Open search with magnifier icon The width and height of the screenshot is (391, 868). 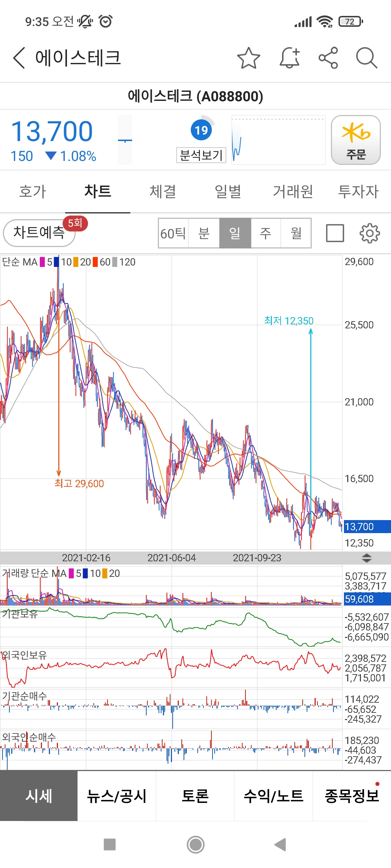click(367, 58)
